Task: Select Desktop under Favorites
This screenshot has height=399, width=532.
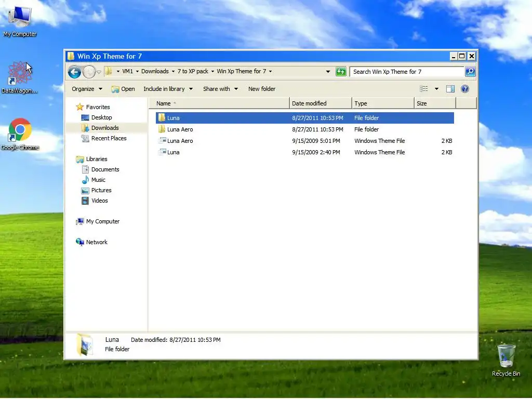Action: click(x=101, y=117)
